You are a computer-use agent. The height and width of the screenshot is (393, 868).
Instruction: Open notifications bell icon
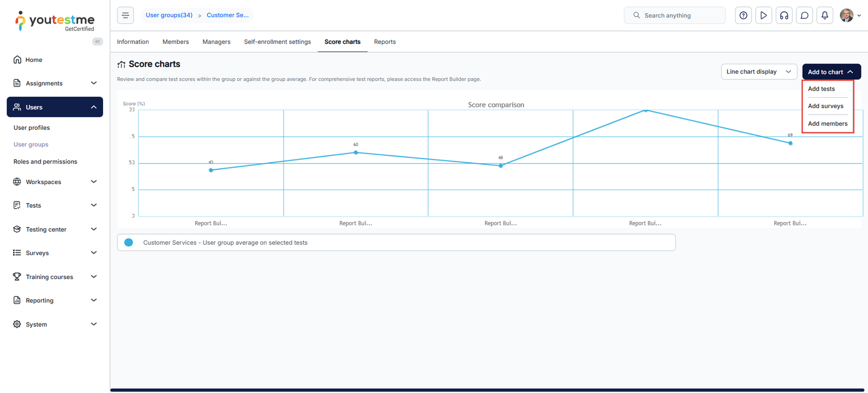825,15
